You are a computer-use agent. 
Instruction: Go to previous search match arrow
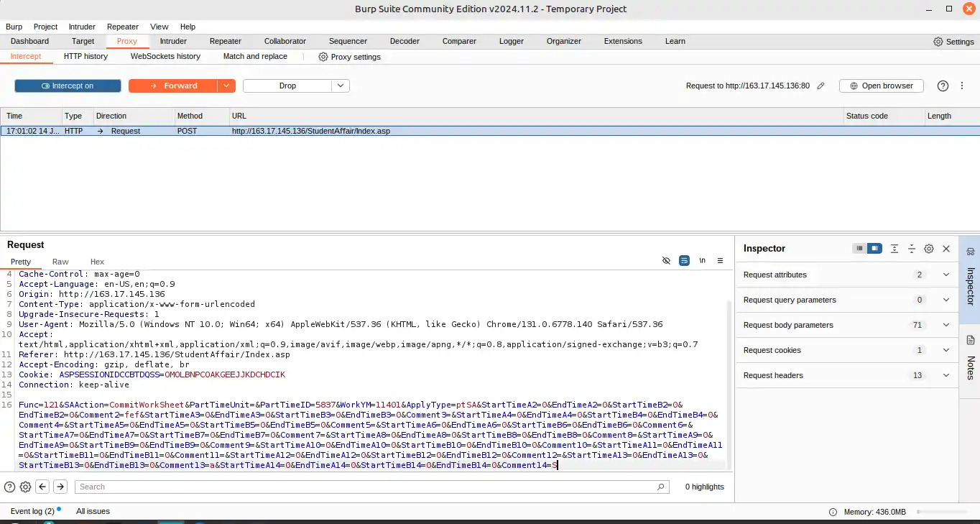(42, 487)
